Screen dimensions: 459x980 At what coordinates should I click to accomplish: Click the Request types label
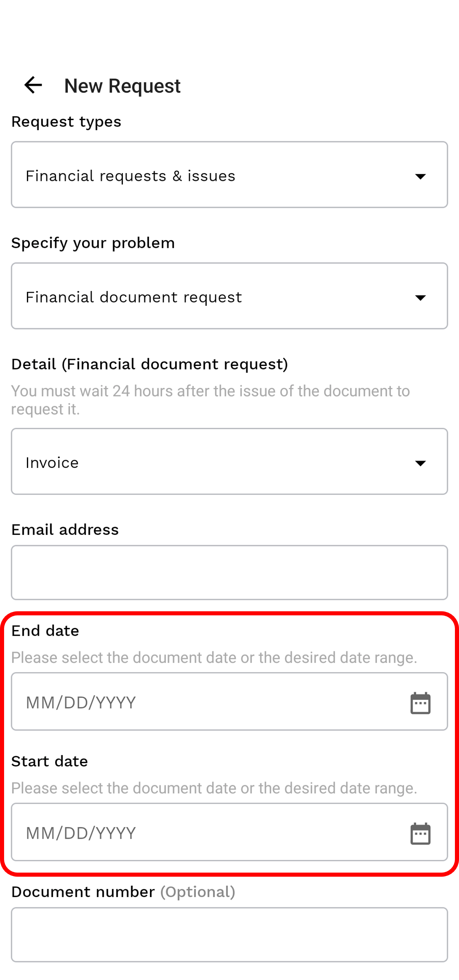tap(66, 122)
